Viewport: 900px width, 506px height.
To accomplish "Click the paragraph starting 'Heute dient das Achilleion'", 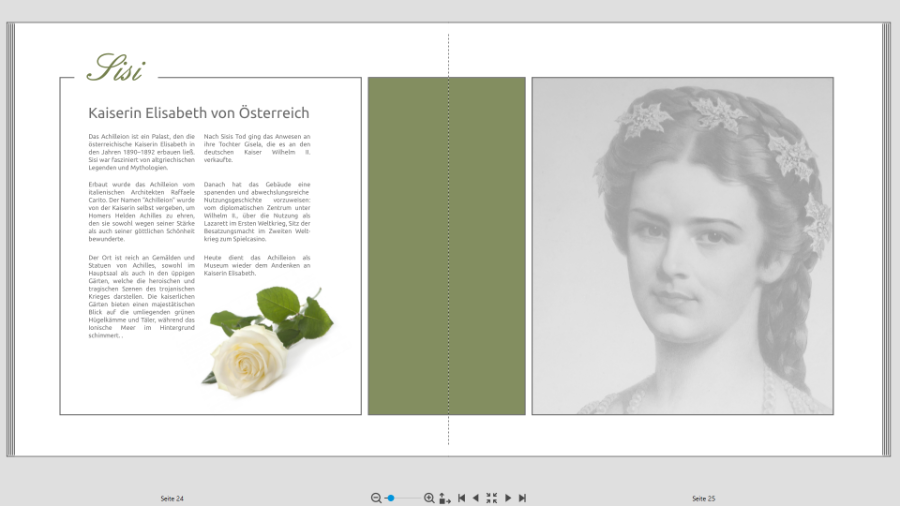I will (x=257, y=265).
